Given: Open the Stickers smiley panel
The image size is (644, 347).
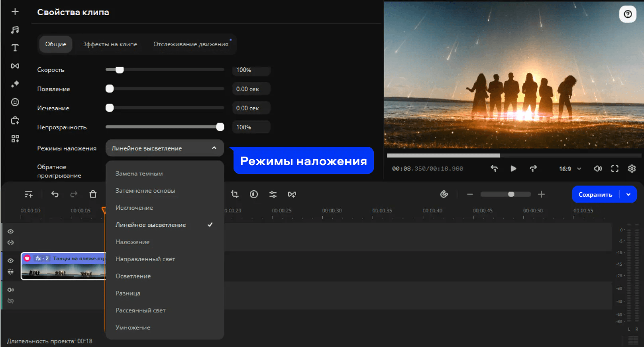Looking at the screenshot, I should click(x=15, y=102).
